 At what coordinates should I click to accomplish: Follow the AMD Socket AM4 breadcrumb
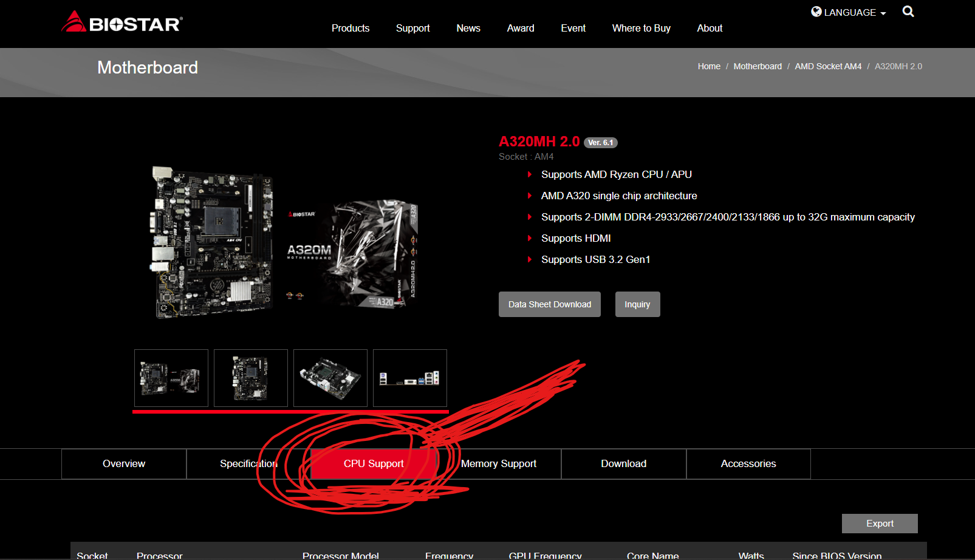coord(828,66)
